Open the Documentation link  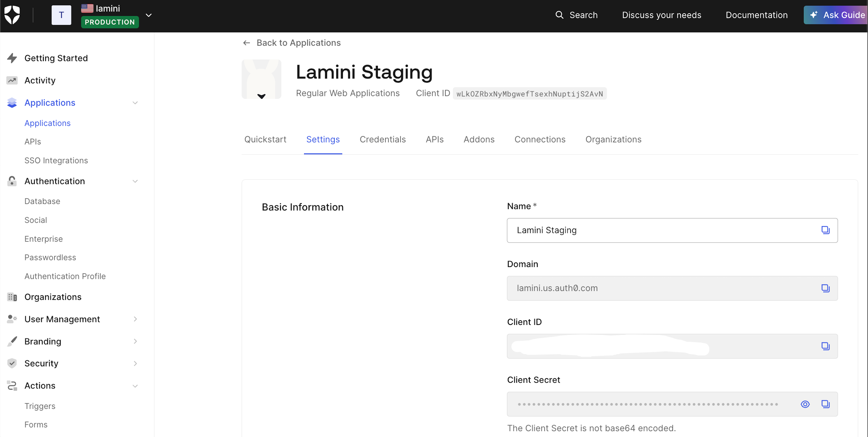(756, 15)
